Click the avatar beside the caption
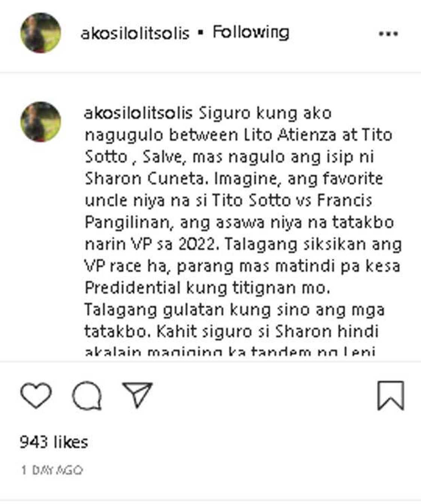This screenshot has height=504, width=421. point(41,121)
